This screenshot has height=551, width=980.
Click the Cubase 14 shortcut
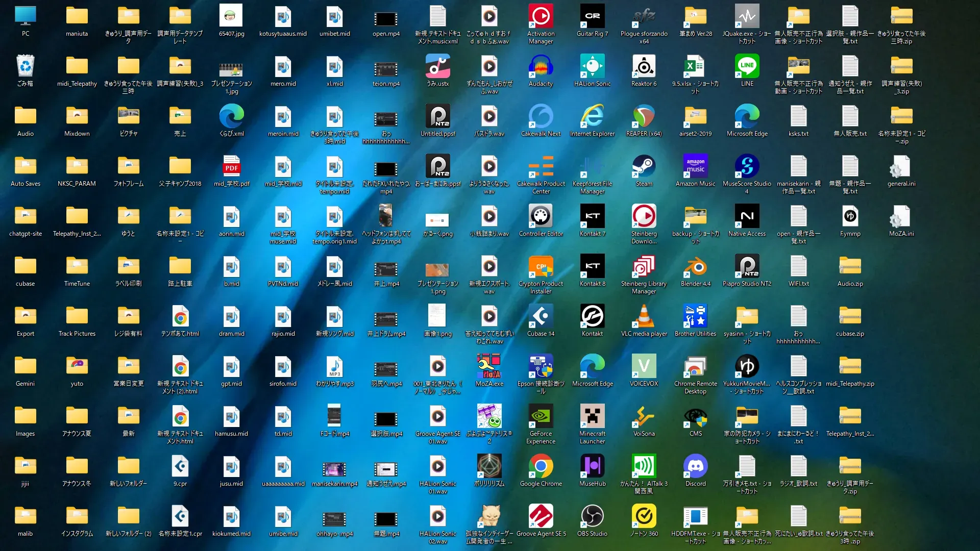click(541, 317)
